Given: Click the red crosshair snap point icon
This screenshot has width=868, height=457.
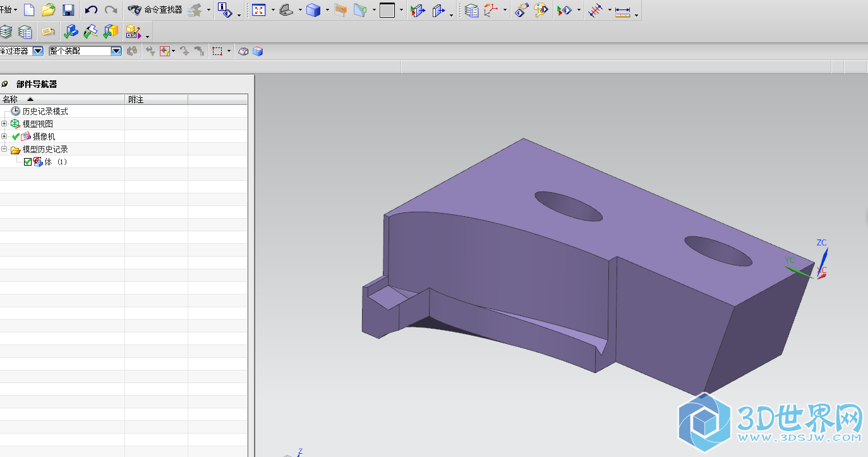Looking at the screenshot, I should (x=164, y=51).
